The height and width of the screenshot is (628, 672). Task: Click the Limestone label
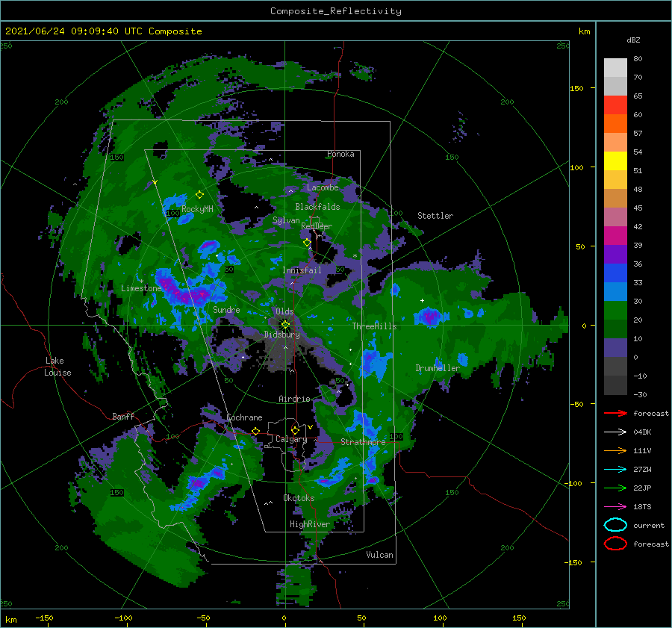(141, 288)
